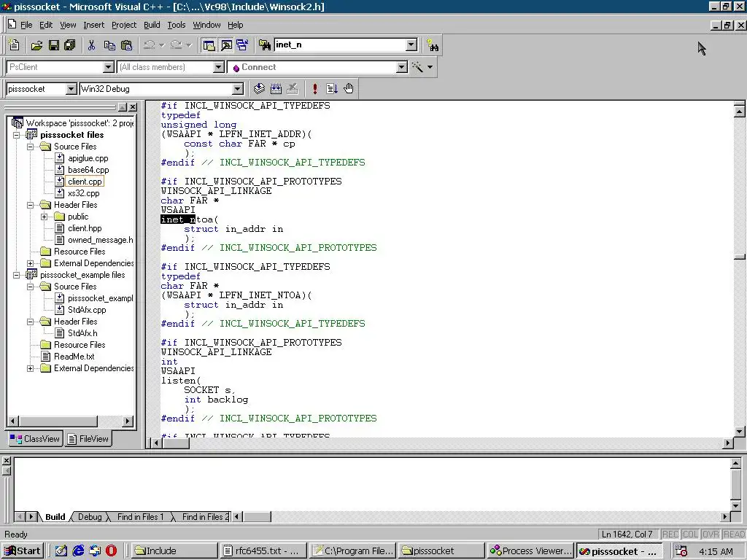
Task: Collapse the pisssocket files tree node
Action: [x=17, y=135]
